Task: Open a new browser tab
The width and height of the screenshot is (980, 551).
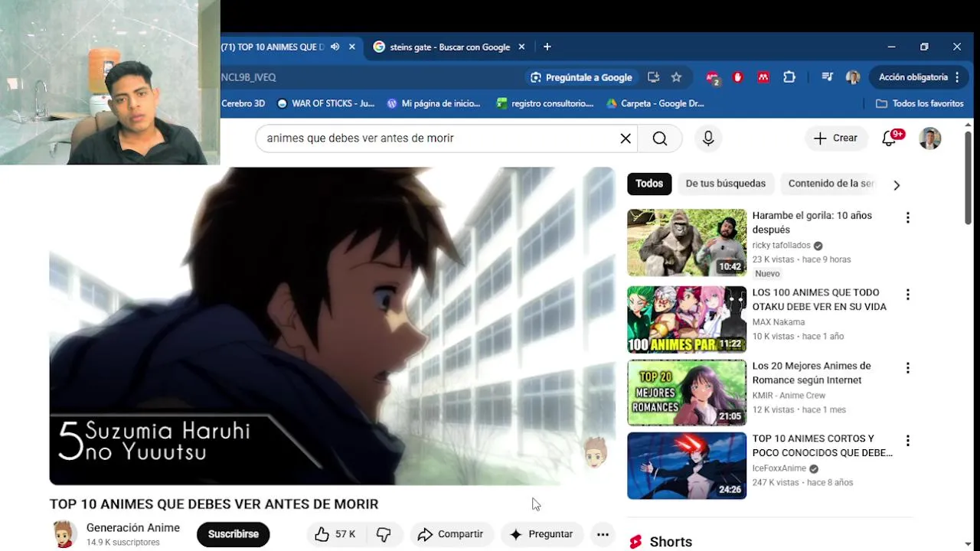Action: click(x=547, y=47)
